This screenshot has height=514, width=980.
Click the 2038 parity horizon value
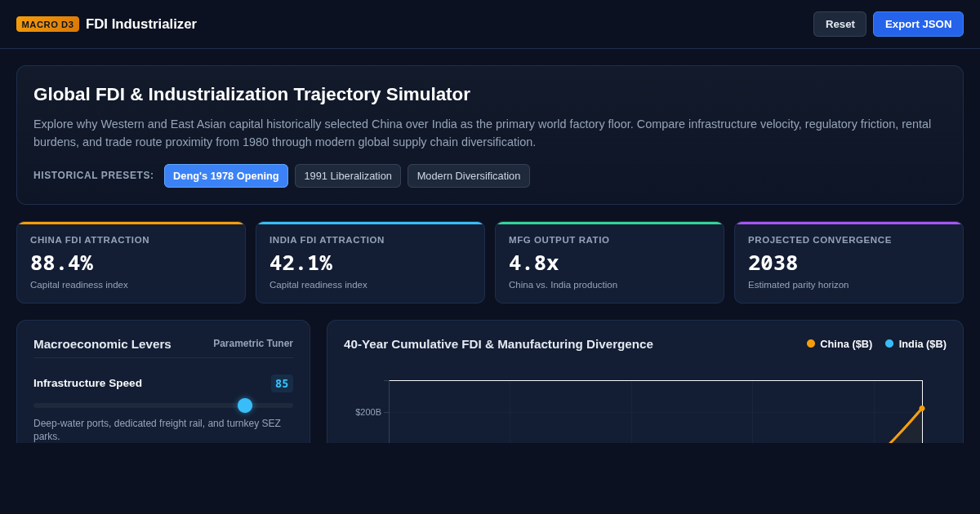(773, 264)
